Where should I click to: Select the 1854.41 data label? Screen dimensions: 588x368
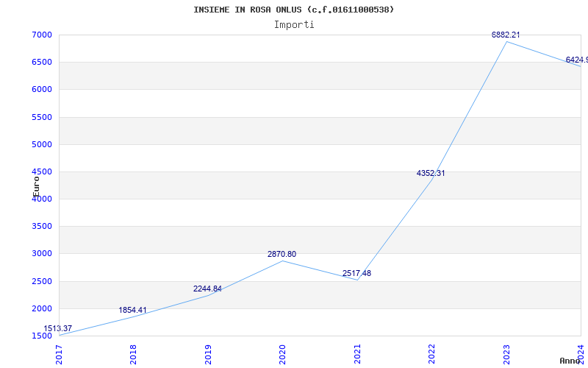tap(133, 310)
